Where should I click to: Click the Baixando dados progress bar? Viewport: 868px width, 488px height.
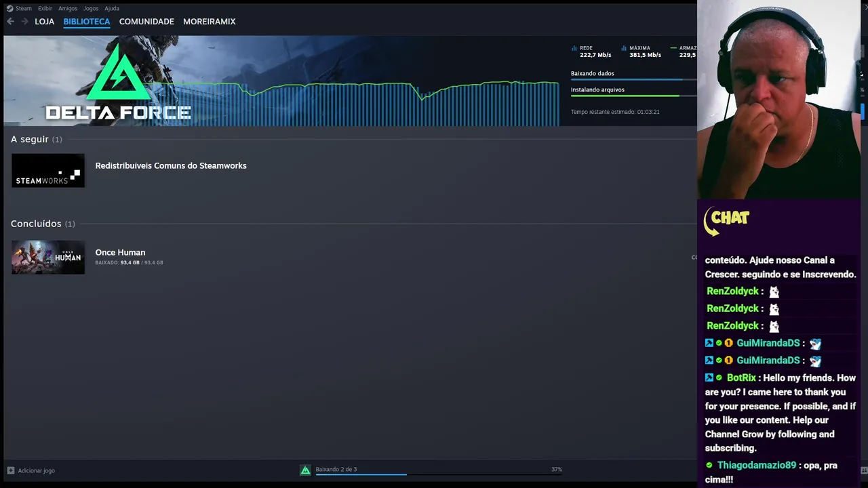[x=633, y=79]
